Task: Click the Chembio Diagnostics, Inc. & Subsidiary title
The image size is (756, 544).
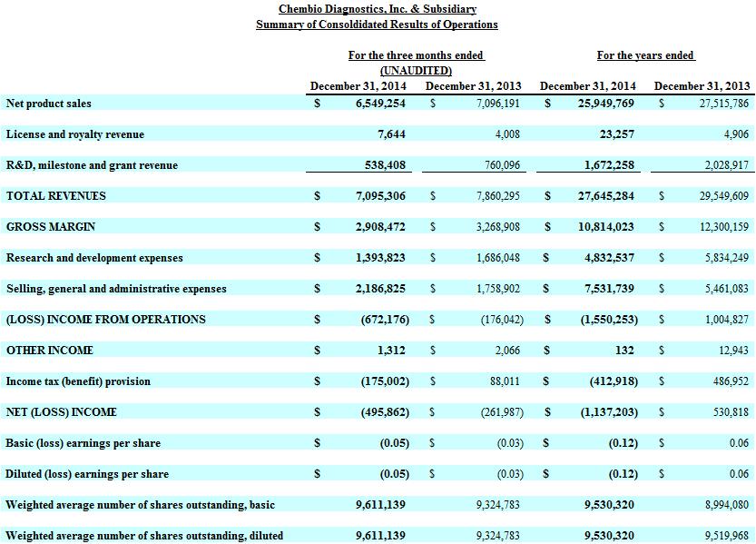Action: (378, 9)
